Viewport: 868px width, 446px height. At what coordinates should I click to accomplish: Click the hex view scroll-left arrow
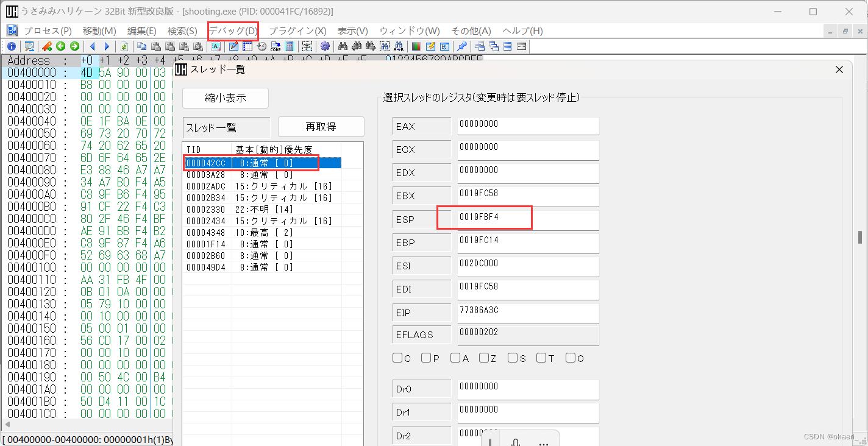pyautogui.click(x=7, y=425)
